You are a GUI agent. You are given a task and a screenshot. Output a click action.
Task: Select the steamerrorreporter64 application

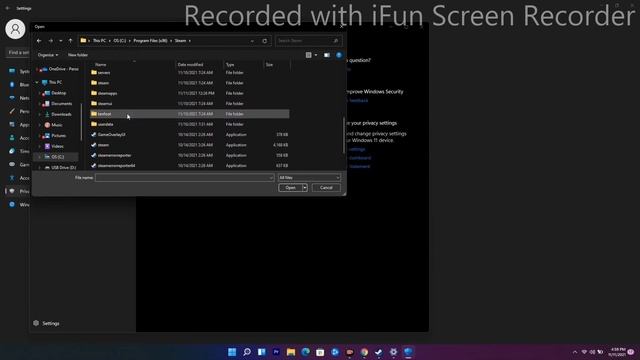tap(190, 166)
